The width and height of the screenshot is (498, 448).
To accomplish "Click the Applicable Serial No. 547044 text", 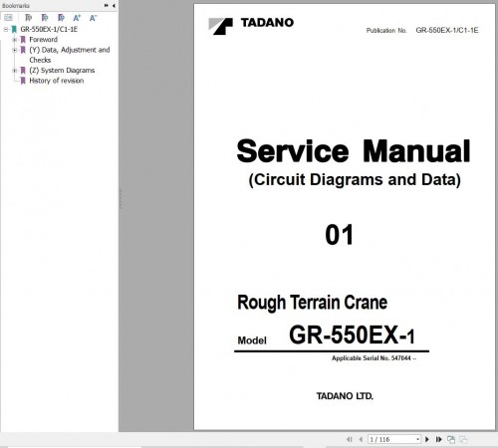I will click(x=373, y=358).
